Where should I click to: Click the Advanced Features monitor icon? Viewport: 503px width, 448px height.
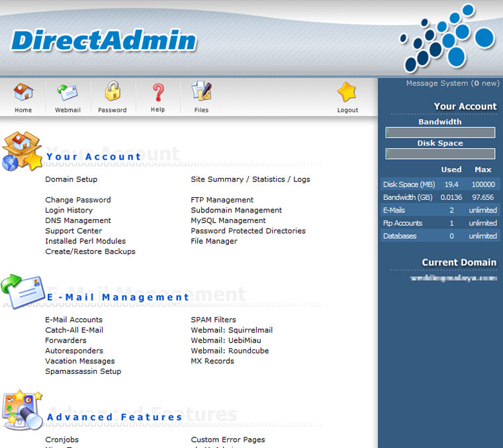(x=22, y=410)
